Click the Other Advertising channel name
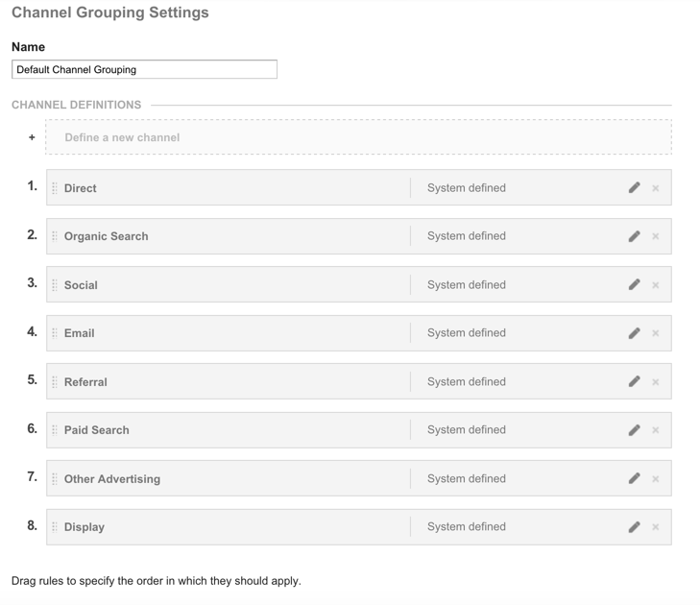 click(111, 479)
